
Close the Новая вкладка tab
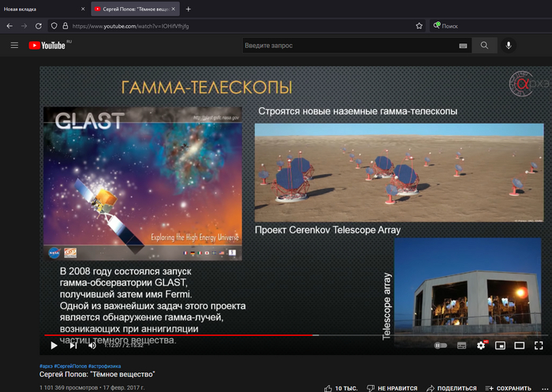(83, 9)
